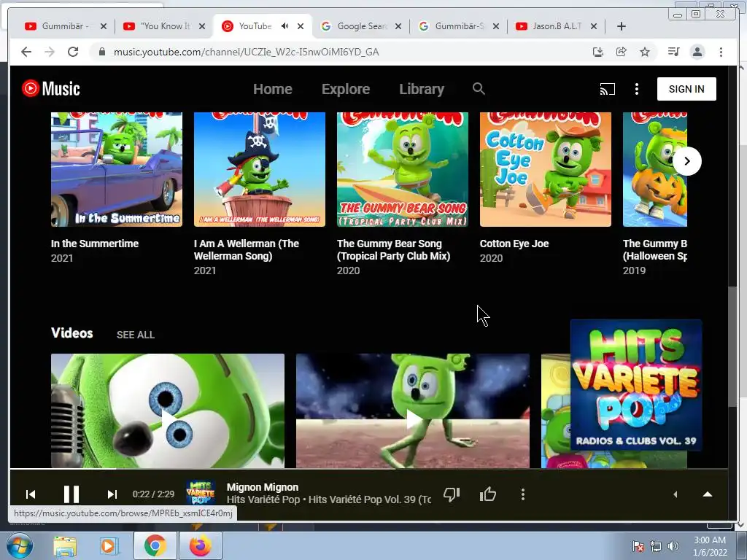Viewport: 747px width, 560px height.
Task: Open the Chrome three-dot menu
Action: (x=721, y=52)
